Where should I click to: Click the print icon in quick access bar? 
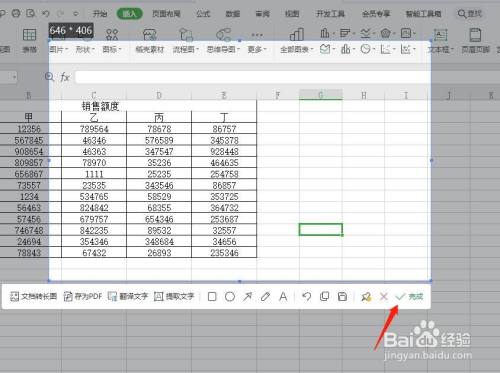click(16, 13)
